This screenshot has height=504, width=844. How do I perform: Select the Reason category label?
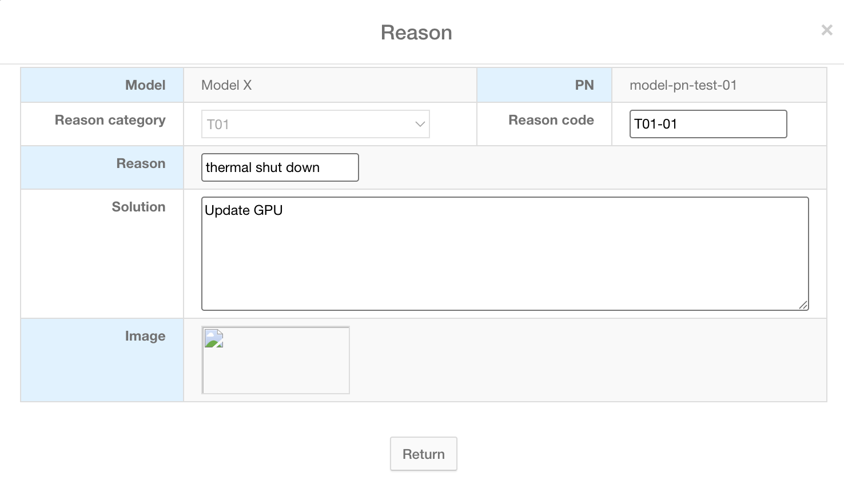pos(110,120)
